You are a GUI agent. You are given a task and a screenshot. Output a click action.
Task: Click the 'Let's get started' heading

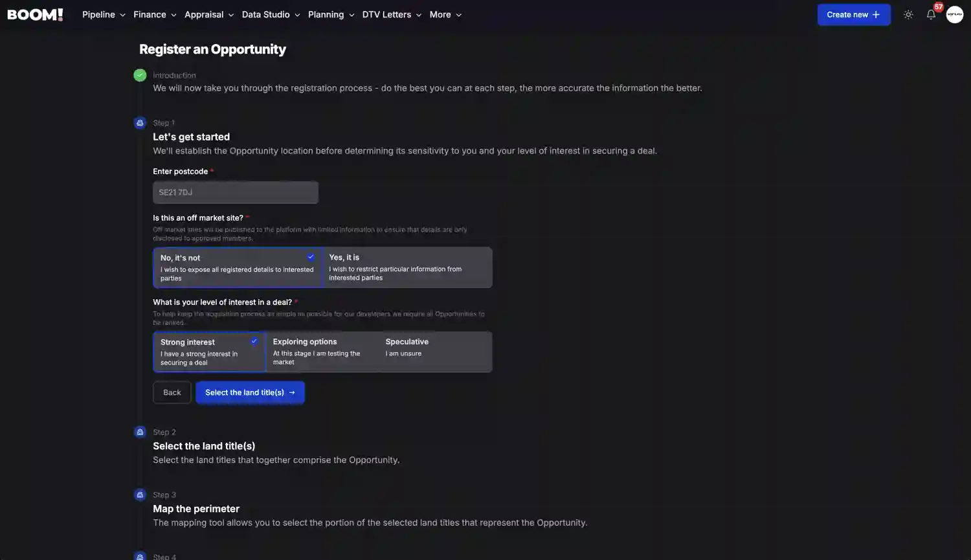click(191, 137)
